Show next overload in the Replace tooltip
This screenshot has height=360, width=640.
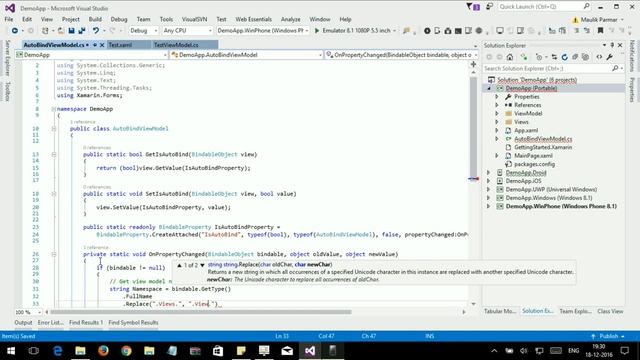pos(202,265)
